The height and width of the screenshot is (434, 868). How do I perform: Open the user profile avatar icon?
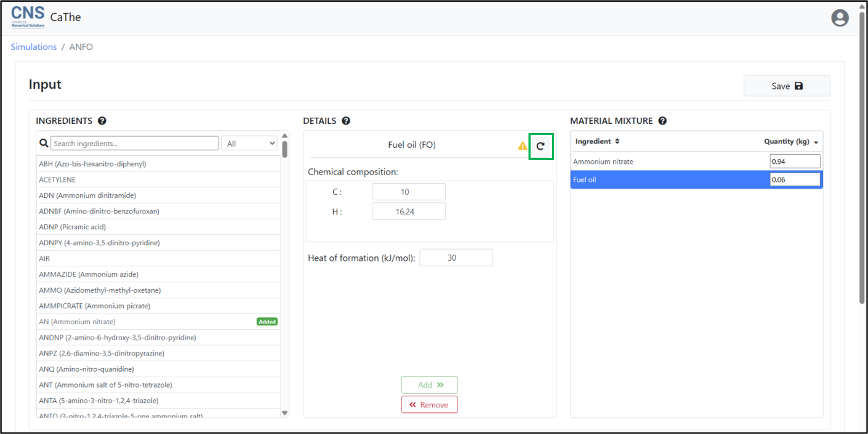840,18
